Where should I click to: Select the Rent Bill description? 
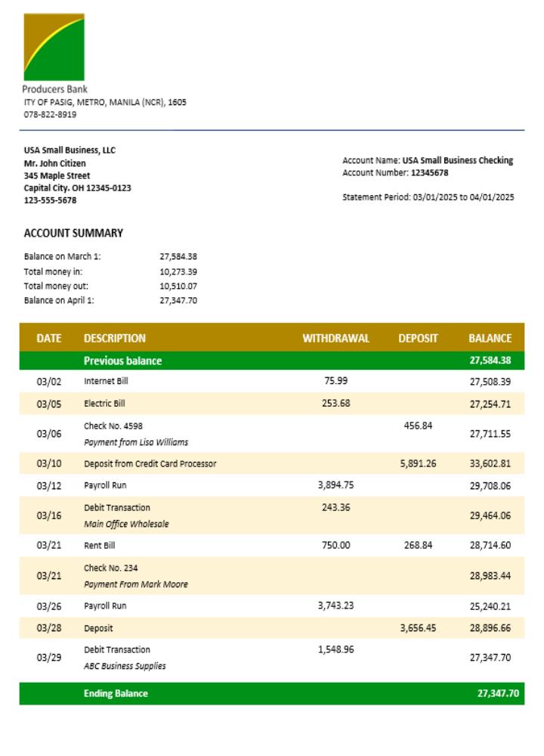pyautogui.click(x=100, y=545)
